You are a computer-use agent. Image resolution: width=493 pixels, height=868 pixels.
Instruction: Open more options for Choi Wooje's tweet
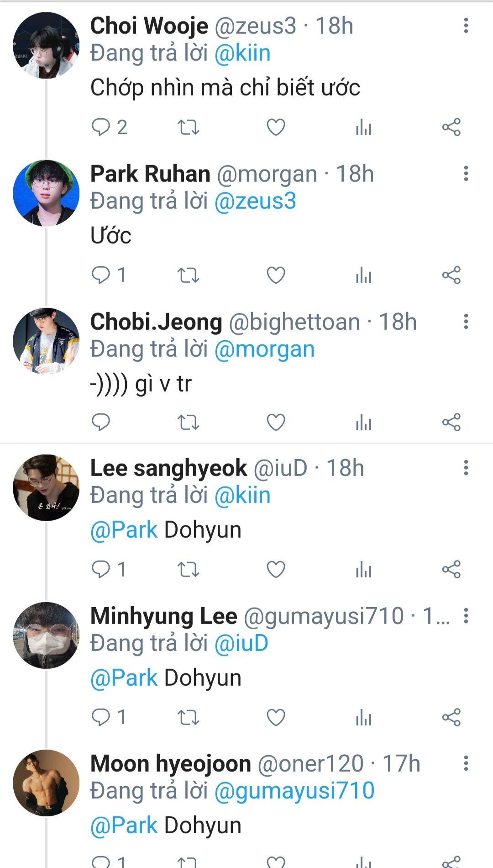466,26
